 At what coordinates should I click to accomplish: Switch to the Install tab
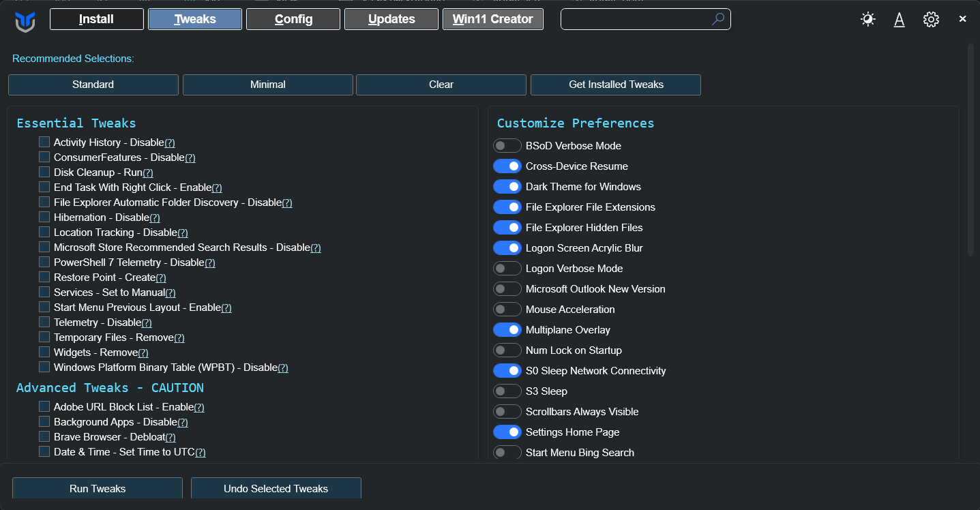97,19
